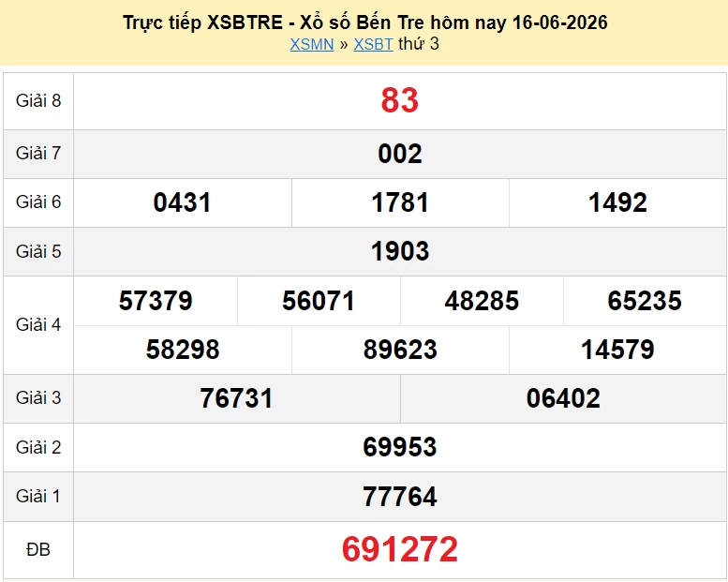Click the Giải 4 number 57379
728x582 pixels.
click(156, 301)
